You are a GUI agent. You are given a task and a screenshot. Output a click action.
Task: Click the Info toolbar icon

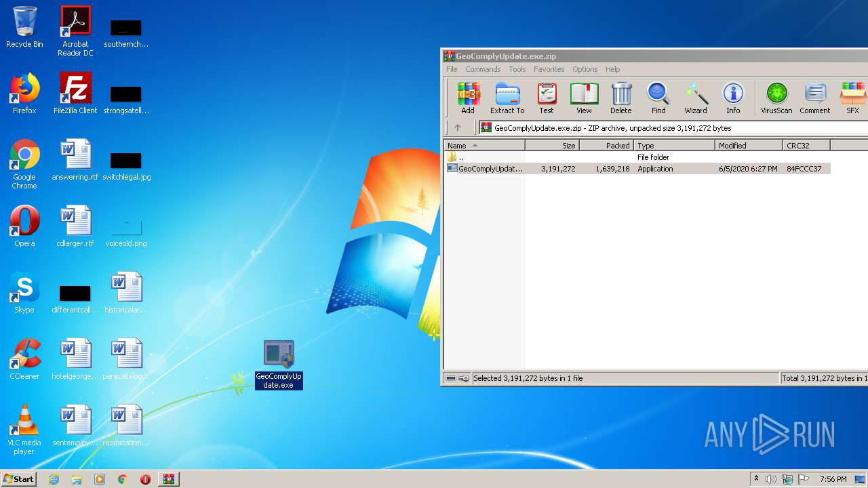[x=733, y=98]
